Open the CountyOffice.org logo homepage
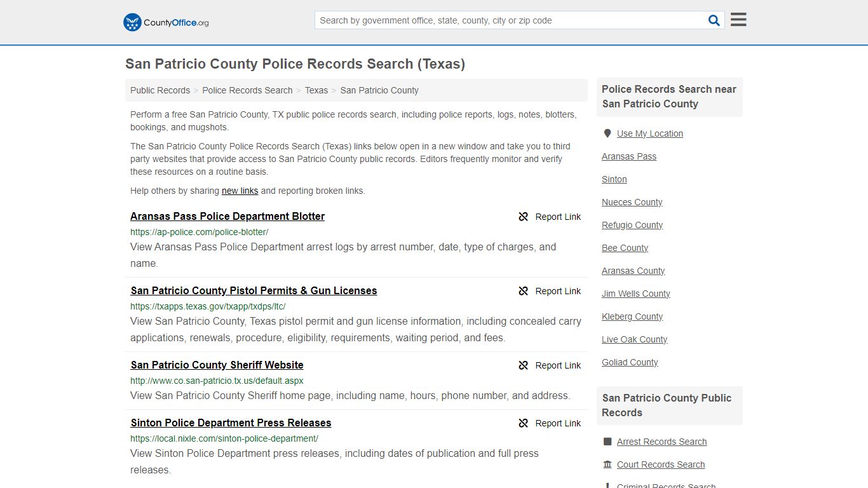This screenshot has width=868, height=488. point(166,22)
